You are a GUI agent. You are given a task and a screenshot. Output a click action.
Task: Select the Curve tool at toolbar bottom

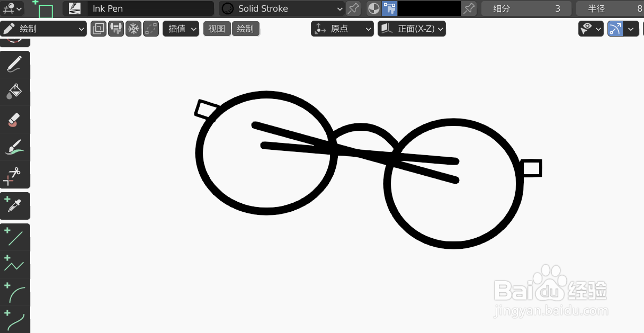15,319
